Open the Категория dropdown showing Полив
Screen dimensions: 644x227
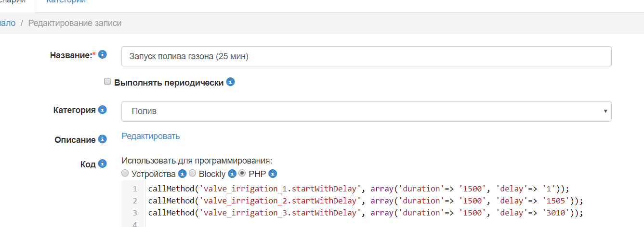(366, 111)
